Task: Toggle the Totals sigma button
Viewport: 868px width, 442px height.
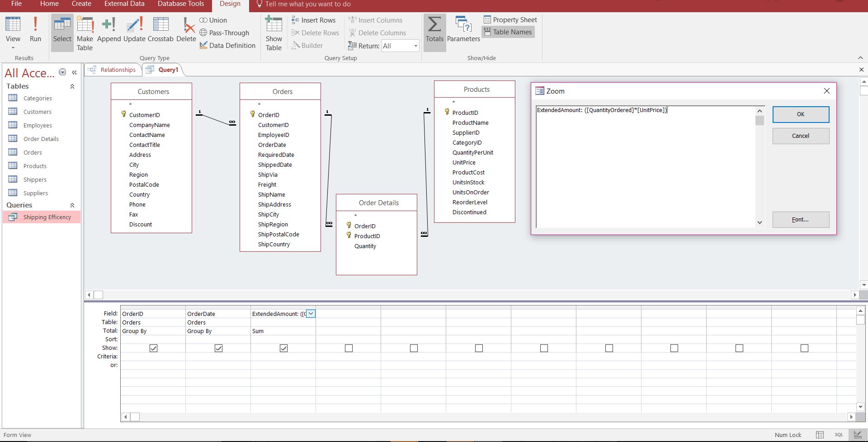Action: (434, 29)
